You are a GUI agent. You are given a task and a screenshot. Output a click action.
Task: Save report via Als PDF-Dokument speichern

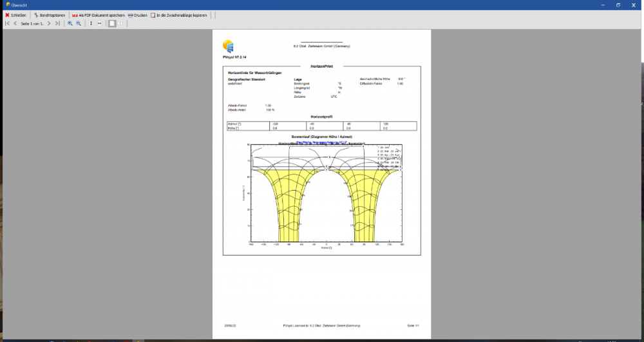98,15
